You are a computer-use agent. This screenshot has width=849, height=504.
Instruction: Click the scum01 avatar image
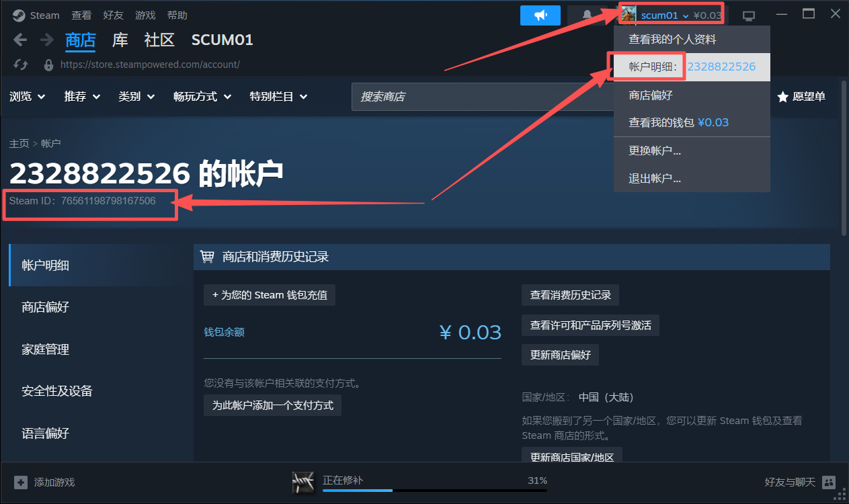pos(629,15)
